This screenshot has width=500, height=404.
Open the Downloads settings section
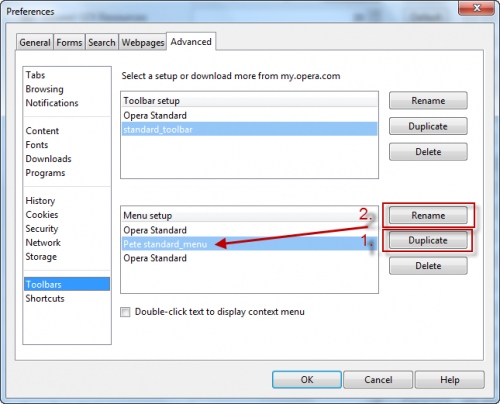click(67, 159)
